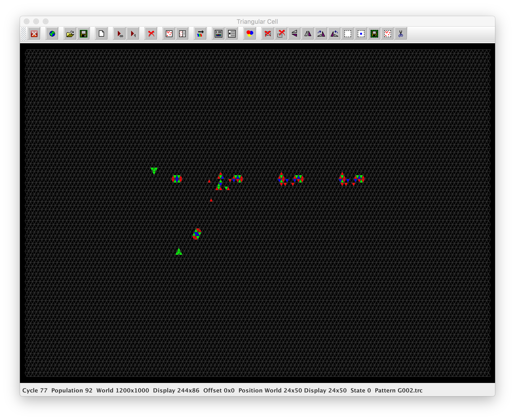
Task: Cut selection with scissors icon
Action: pyautogui.click(x=401, y=34)
